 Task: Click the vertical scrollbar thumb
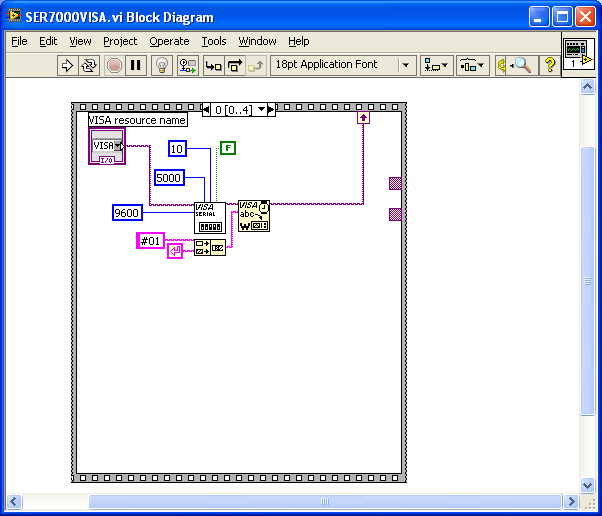pos(587,281)
